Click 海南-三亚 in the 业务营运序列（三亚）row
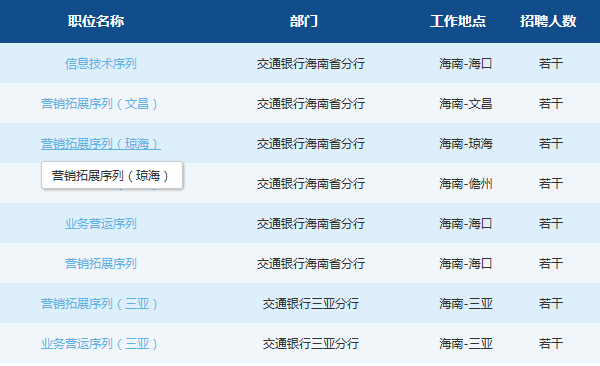The height and width of the screenshot is (366, 600). [466, 344]
